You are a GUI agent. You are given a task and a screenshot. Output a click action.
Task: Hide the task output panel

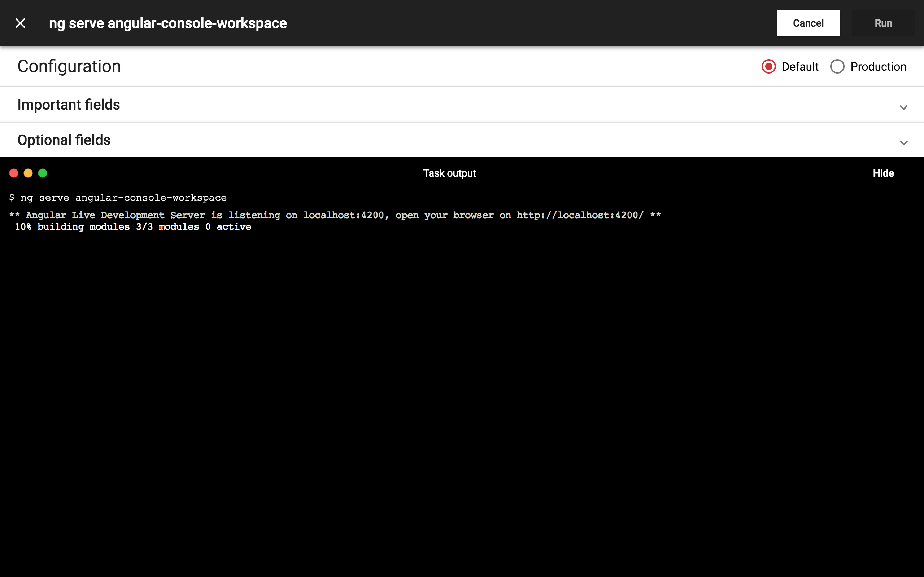(883, 173)
